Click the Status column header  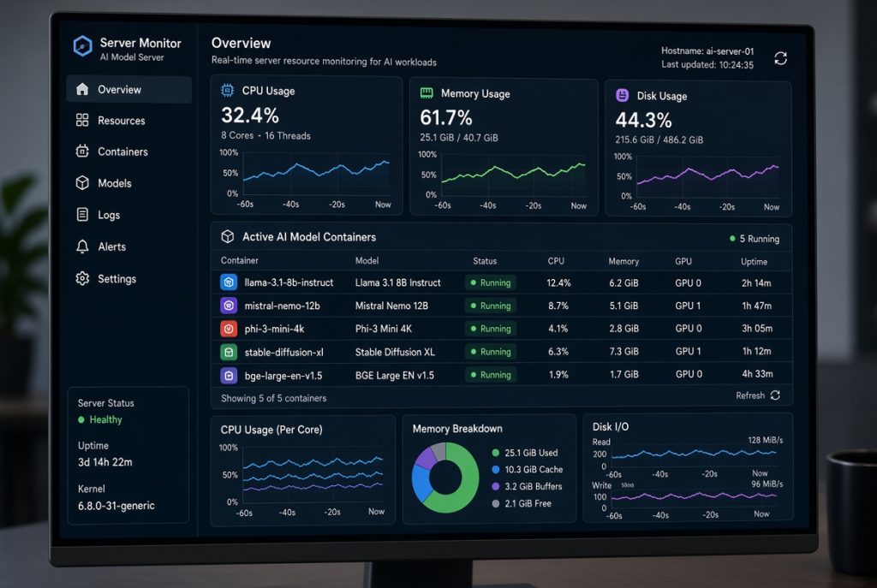pyautogui.click(x=485, y=261)
